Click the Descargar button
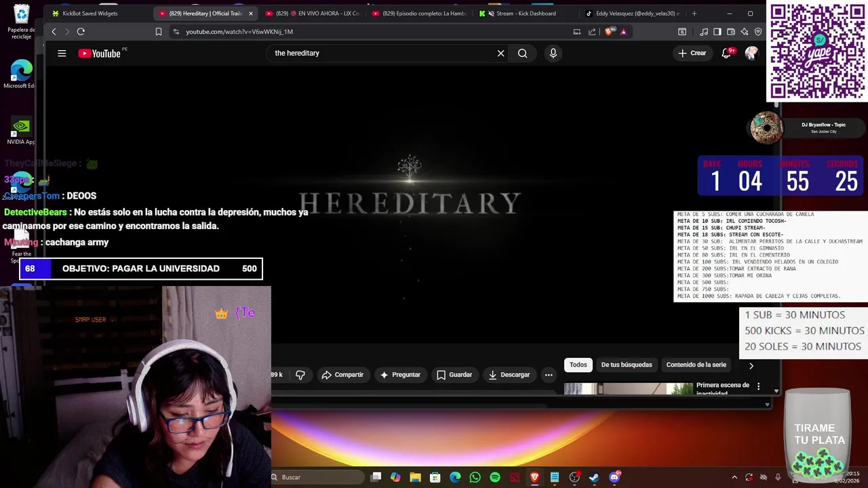 click(509, 375)
